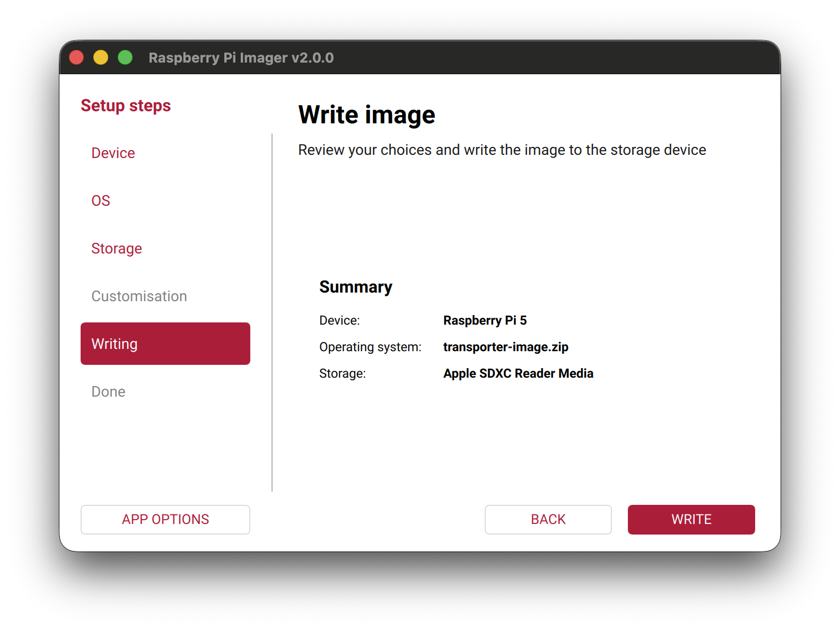Start writing with the WRITE button
The width and height of the screenshot is (840, 630).
692,520
